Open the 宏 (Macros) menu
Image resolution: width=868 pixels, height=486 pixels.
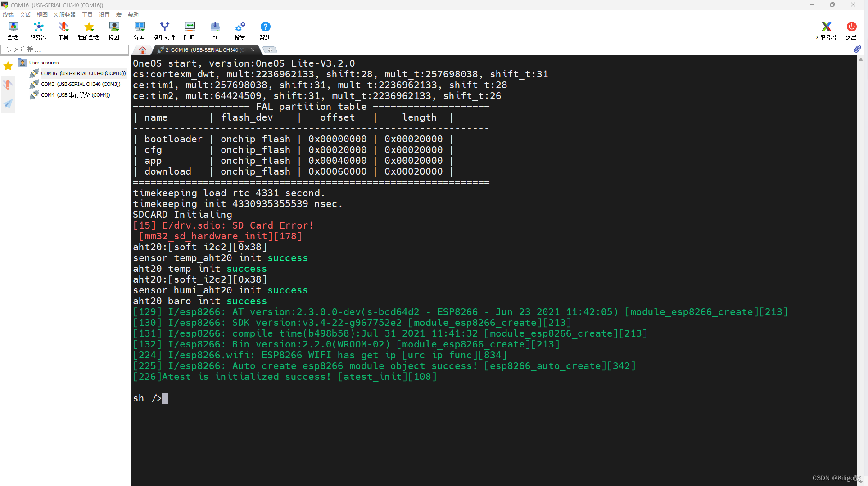click(119, 15)
